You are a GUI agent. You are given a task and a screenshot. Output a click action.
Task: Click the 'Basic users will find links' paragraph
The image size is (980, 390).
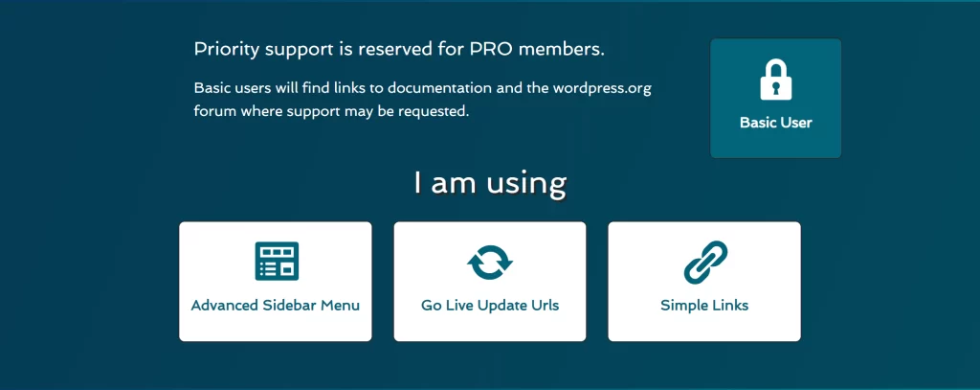pyautogui.click(x=422, y=101)
